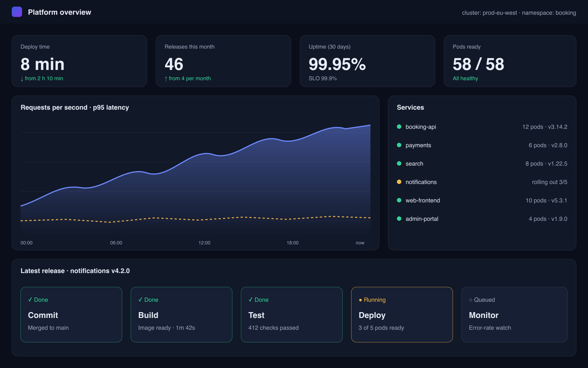Image resolution: width=588 pixels, height=368 pixels.
Task: Open the Commit pipeline stage card
Action: [x=71, y=315]
